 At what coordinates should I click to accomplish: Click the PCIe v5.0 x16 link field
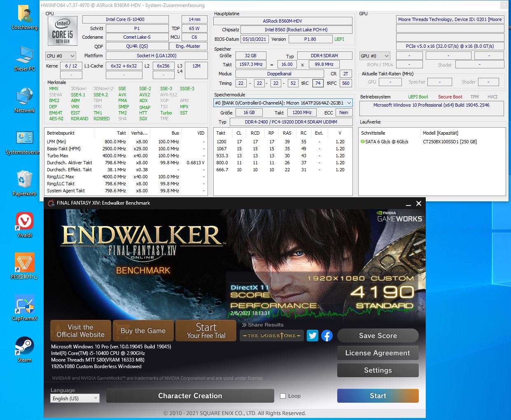pos(450,46)
